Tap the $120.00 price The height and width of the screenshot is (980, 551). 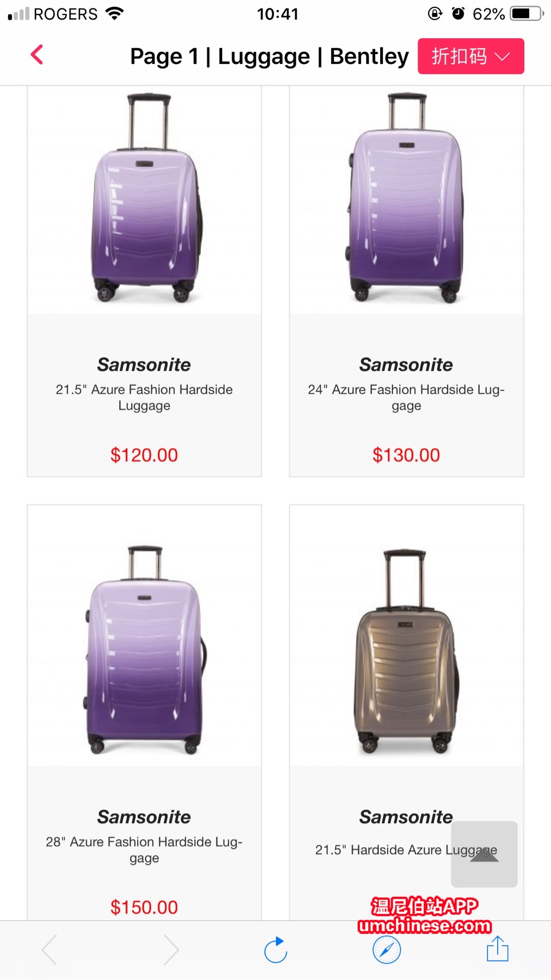point(144,455)
